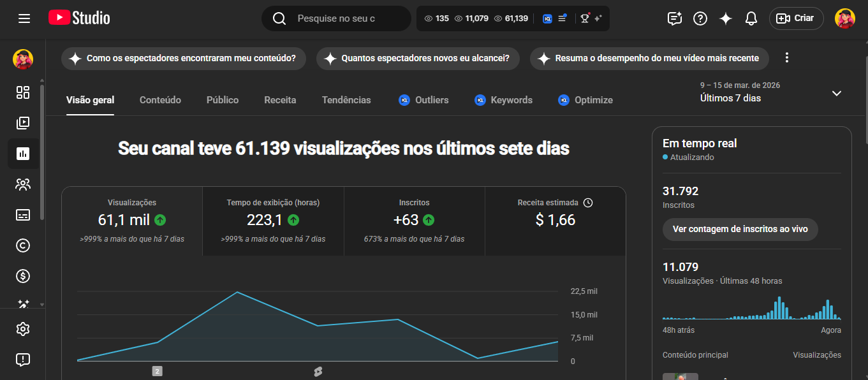Click the clock icon beside Receita estimada

pyautogui.click(x=588, y=203)
